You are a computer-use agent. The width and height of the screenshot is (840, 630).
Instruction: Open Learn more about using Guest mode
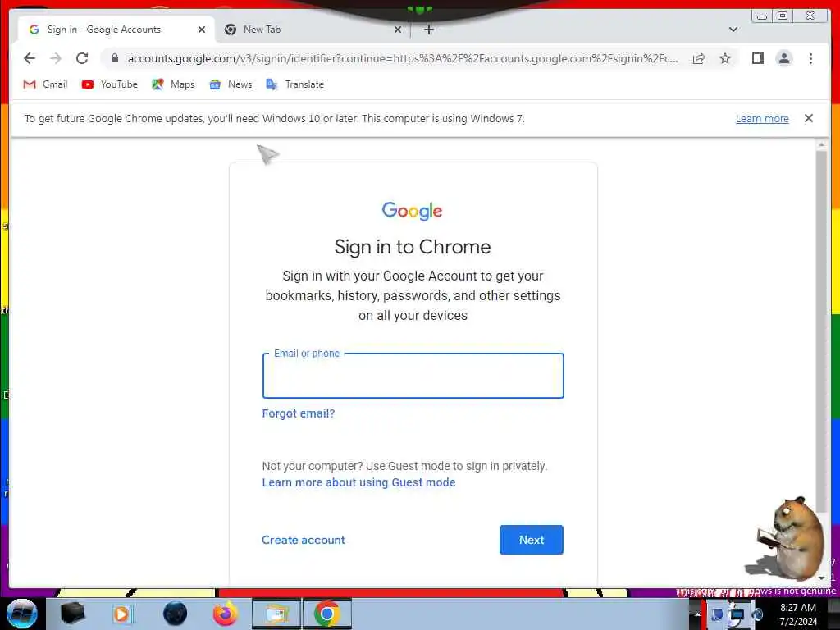(358, 482)
